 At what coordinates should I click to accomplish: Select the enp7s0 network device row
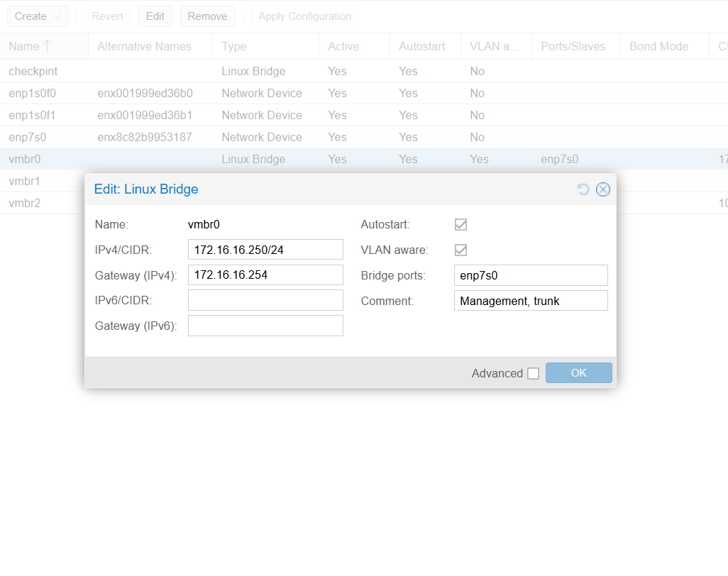pos(364,138)
